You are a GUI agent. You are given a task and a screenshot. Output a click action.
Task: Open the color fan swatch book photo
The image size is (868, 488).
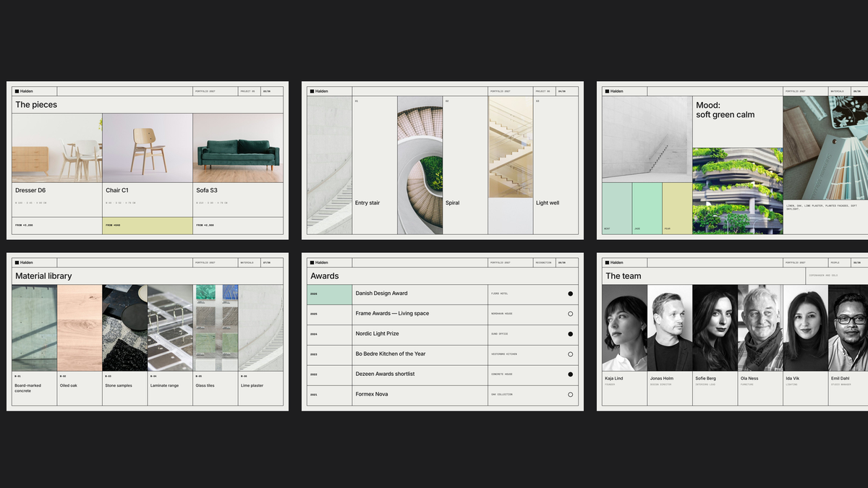(x=825, y=147)
